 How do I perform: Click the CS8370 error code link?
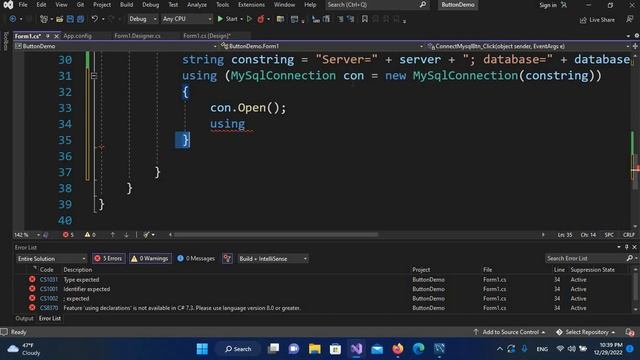[x=49, y=308]
